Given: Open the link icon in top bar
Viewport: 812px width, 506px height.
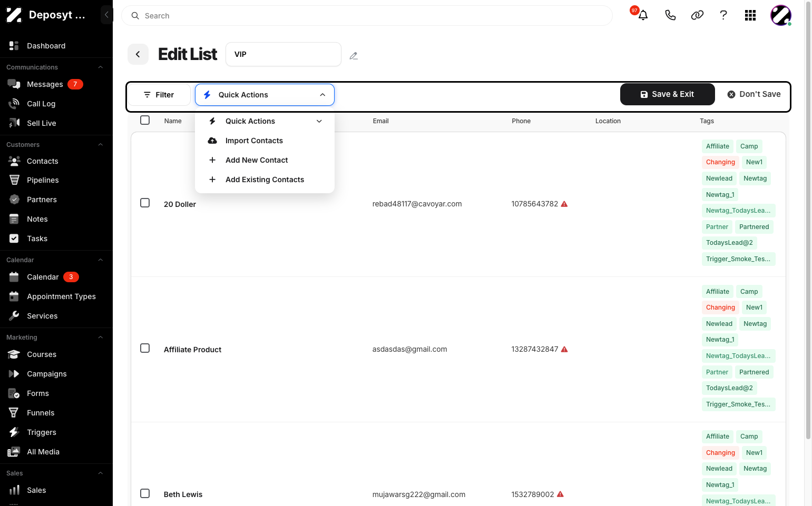Looking at the screenshot, I should coord(697,15).
